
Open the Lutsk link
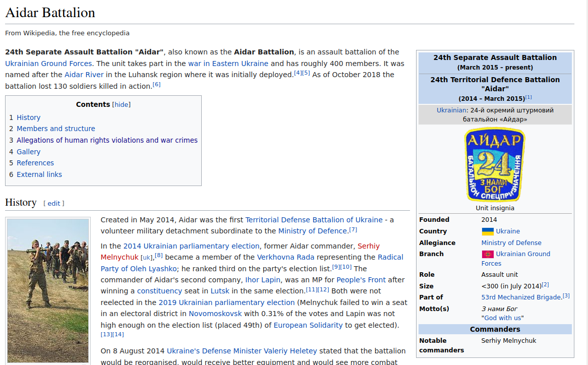pyautogui.click(x=220, y=291)
